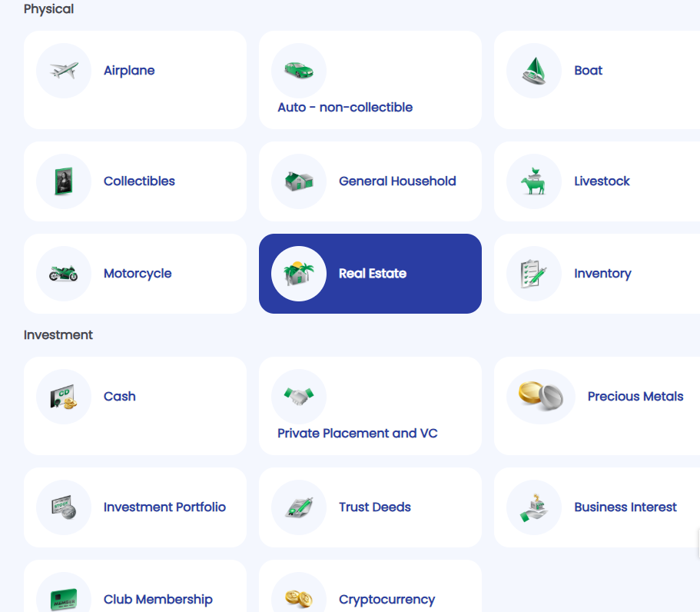Image resolution: width=700 pixels, height=612 pixels.
Task: Select the Cash investment label
Action: coord(120,397)
